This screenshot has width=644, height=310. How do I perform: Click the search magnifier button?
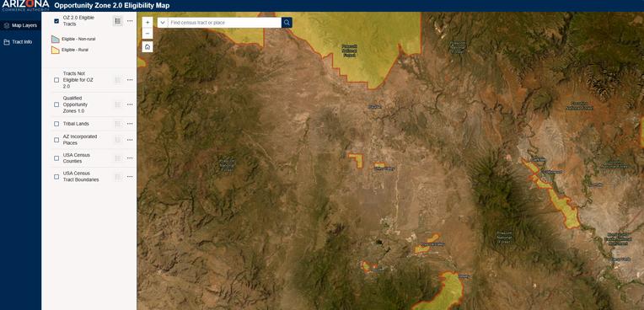point(287,22)
